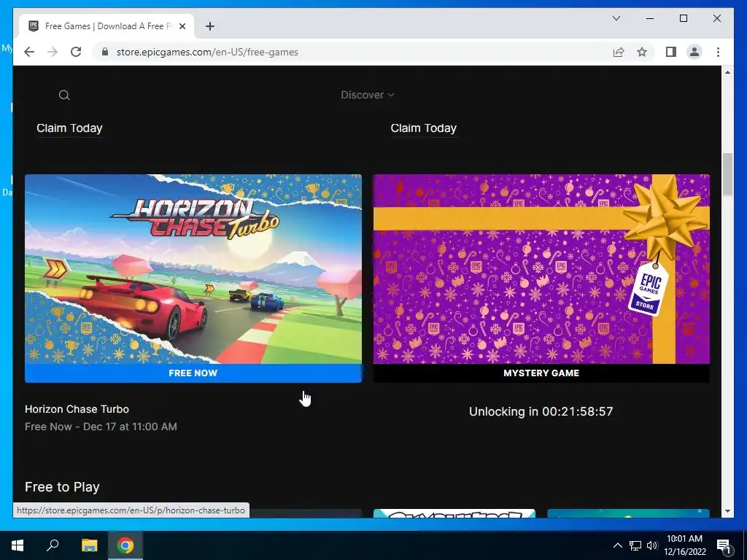This screenshot has height=560, width=747.
Task: Click the FREE NOW banner
Action: click(193, 373)
